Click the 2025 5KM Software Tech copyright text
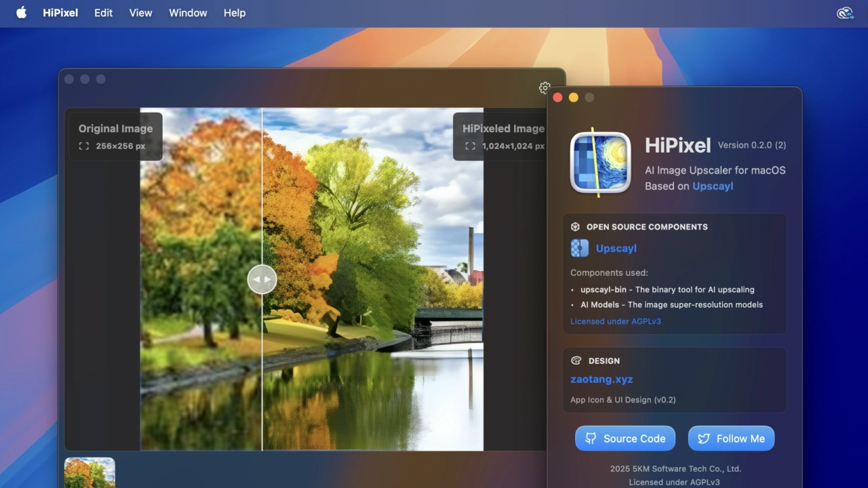 [x=675, y=468]
